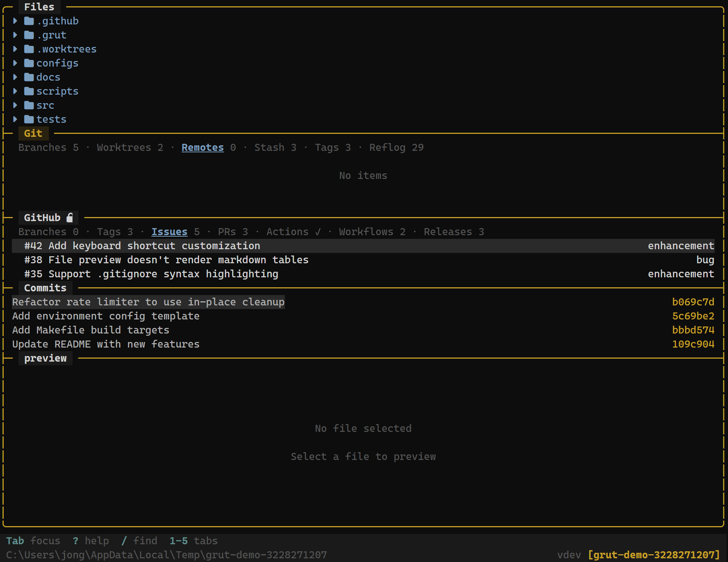Open the Releases 3 tab
Screen dimensions: 728x562
point(454,232)
